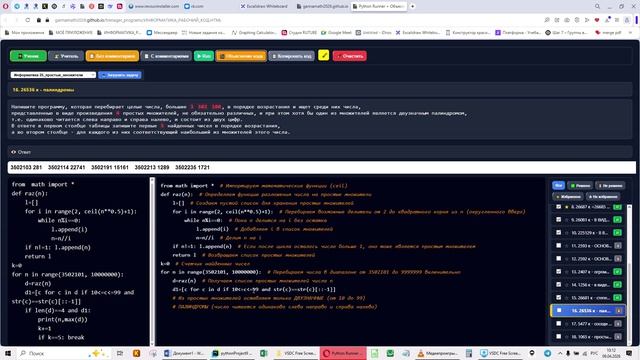Click the blue 'All' filter button
The image size is (640, 360).
(558, 185)
